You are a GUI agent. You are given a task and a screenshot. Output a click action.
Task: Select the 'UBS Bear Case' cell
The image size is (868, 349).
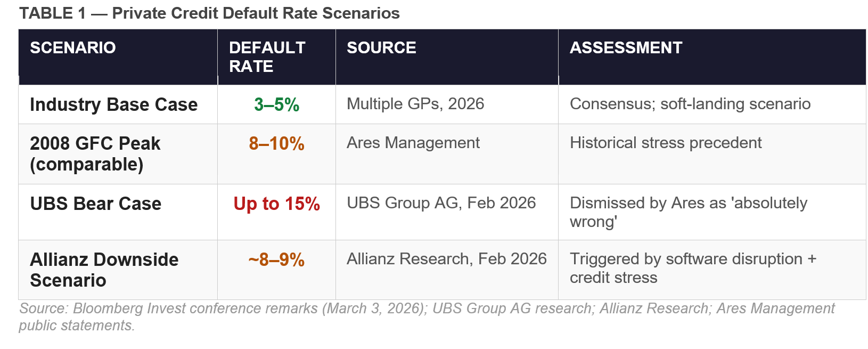tap(95, 204)
